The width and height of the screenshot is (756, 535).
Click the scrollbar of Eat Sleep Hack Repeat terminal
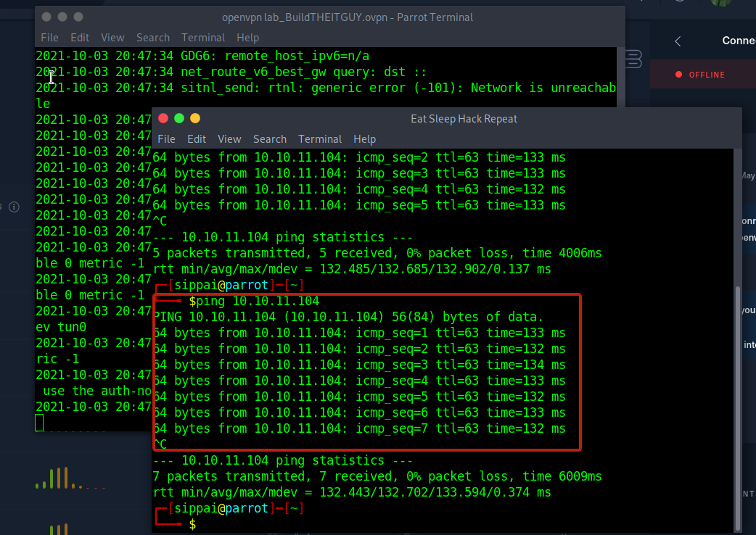pos(737,407)
